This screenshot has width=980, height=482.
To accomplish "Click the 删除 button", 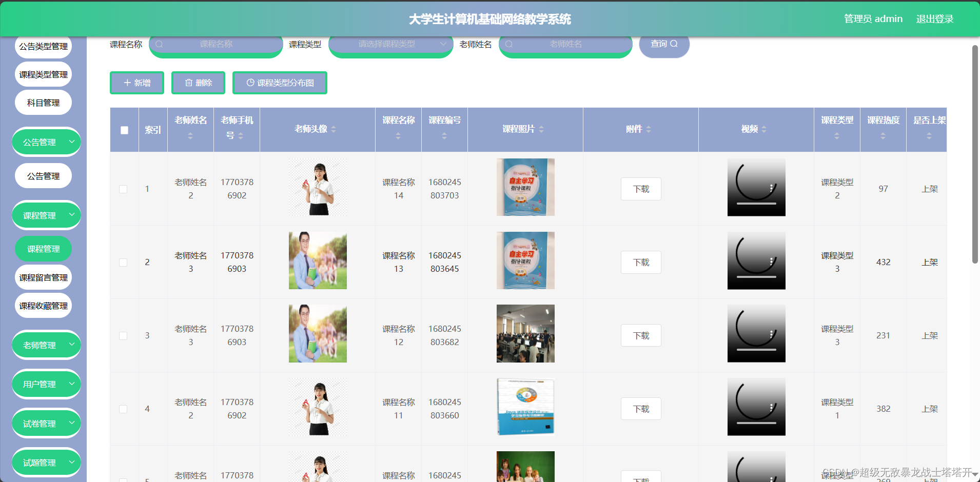I will (x=198, y=83).
